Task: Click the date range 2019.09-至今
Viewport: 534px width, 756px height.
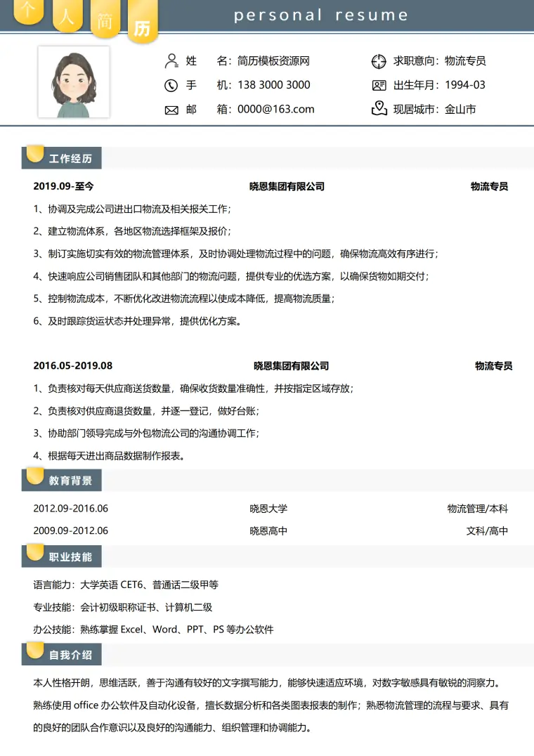Action: coord(64,186)
